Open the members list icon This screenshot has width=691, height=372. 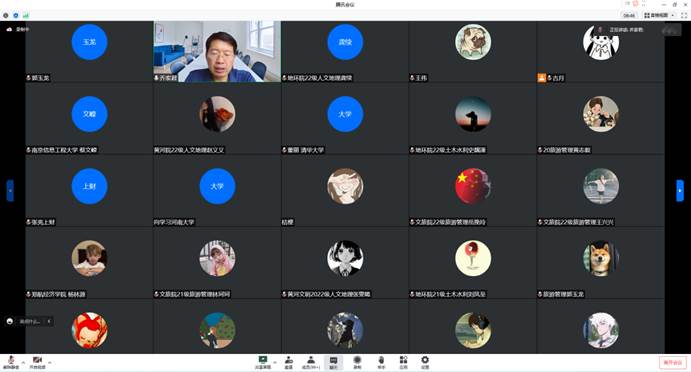(311, 362)
